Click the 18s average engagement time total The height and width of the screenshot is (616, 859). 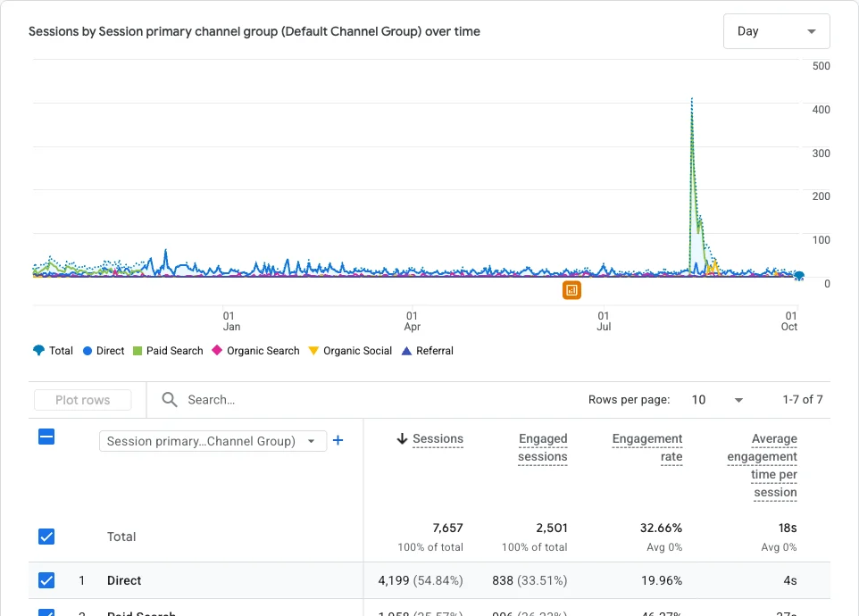click(x=788, y=528)
